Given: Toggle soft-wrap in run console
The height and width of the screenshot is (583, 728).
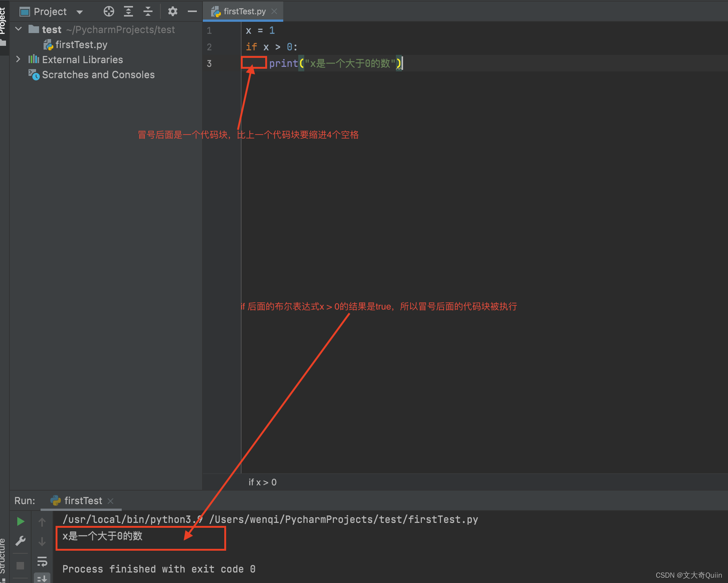Looking at the screenshot, I should pyautogui.click(x=42, y=562).
